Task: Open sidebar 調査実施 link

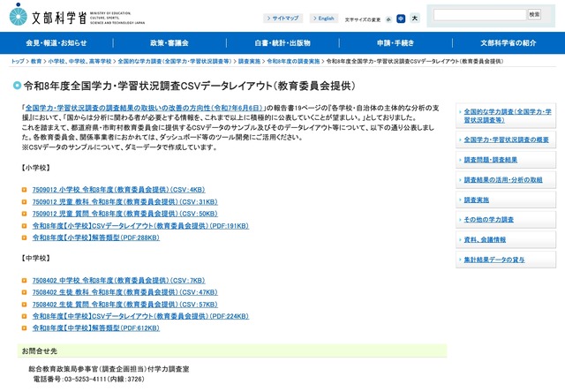Action: pos(506,200)
